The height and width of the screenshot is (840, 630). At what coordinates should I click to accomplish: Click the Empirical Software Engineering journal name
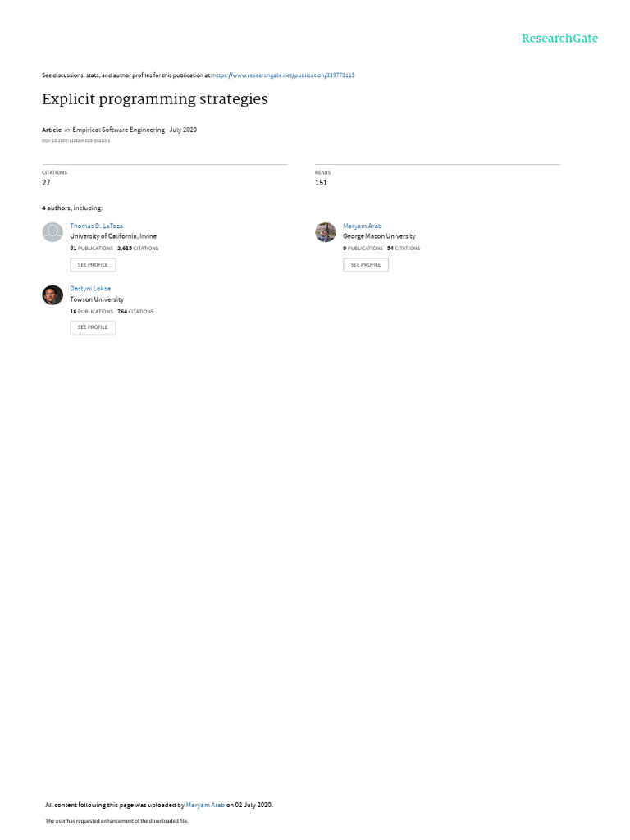click(x=118, y=130)
